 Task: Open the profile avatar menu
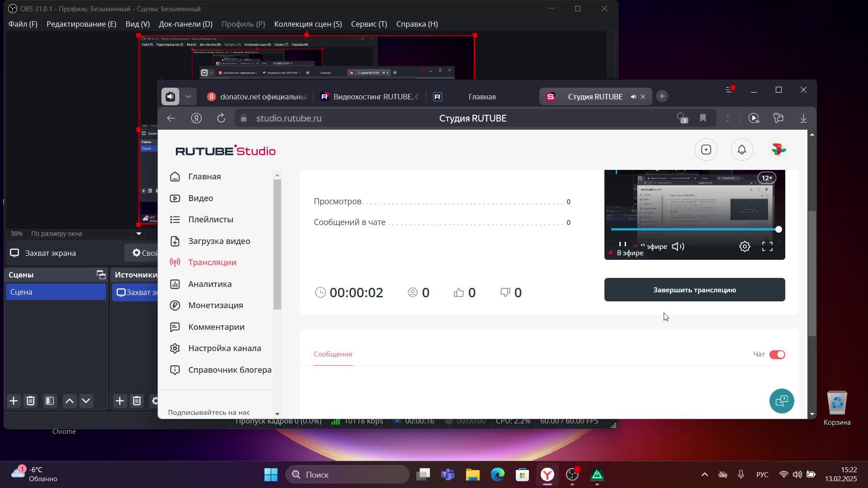coord(778,150)
